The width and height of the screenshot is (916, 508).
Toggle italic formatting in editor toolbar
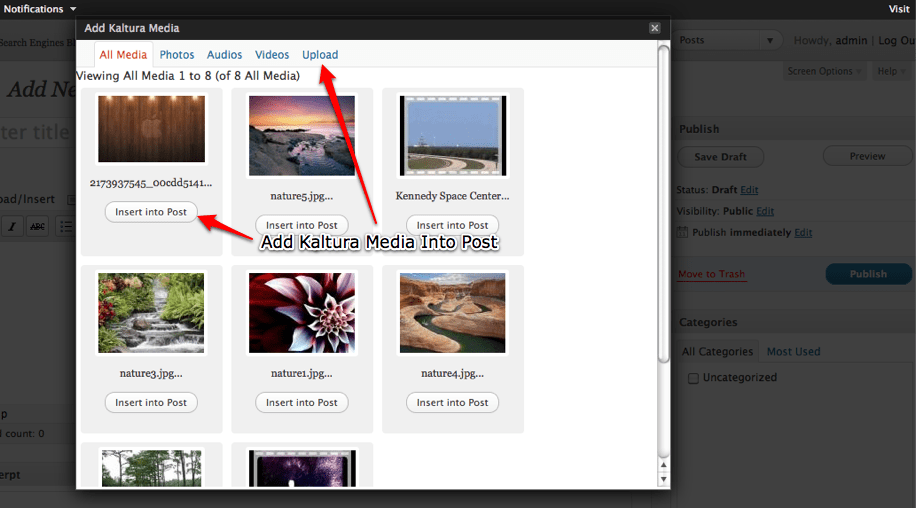click(12, 226)
